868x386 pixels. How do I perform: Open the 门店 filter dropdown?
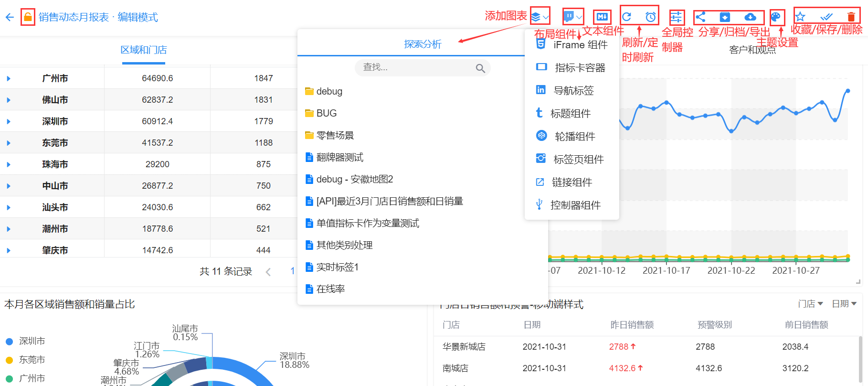810,304
